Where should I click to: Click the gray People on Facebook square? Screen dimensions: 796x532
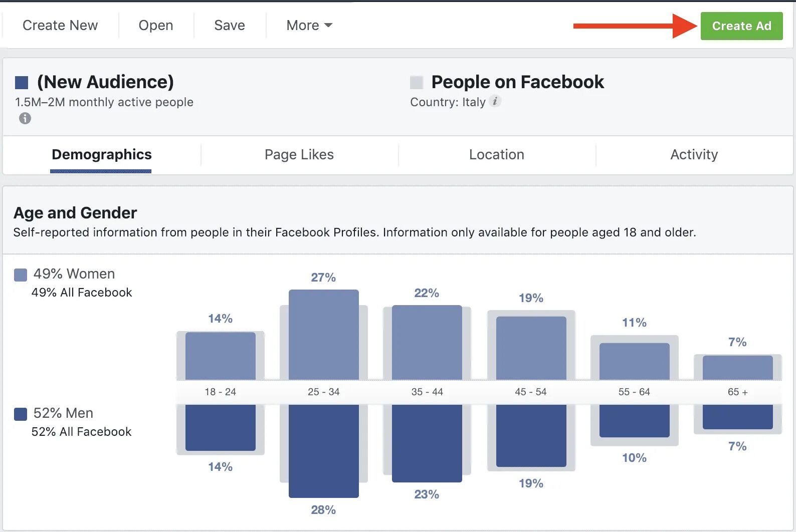(417, 82)
